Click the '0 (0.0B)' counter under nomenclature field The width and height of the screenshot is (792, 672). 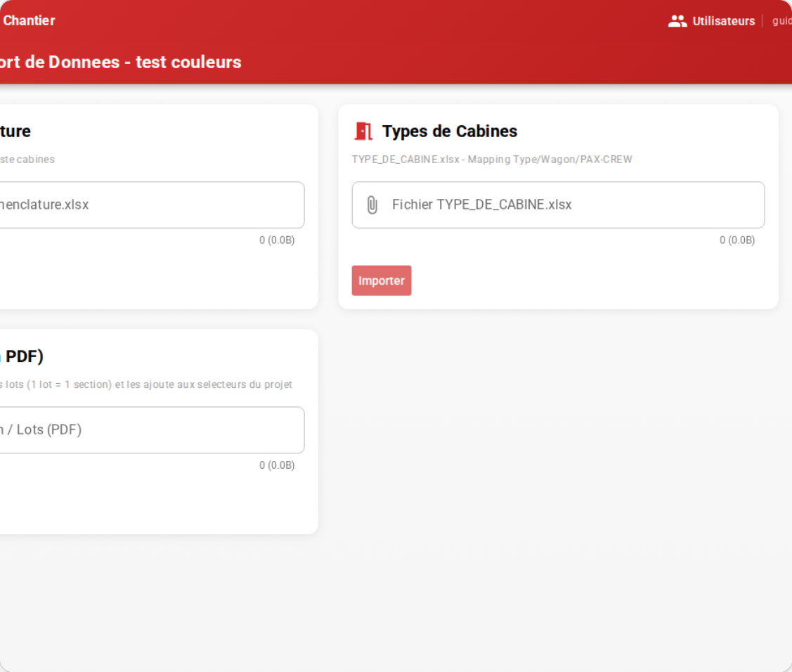277,240
